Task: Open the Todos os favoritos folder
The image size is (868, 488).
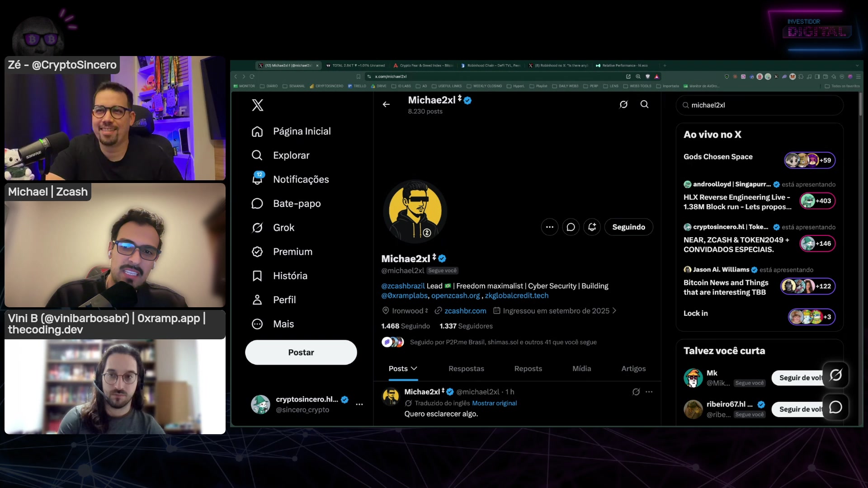Action: pos(842,86)
